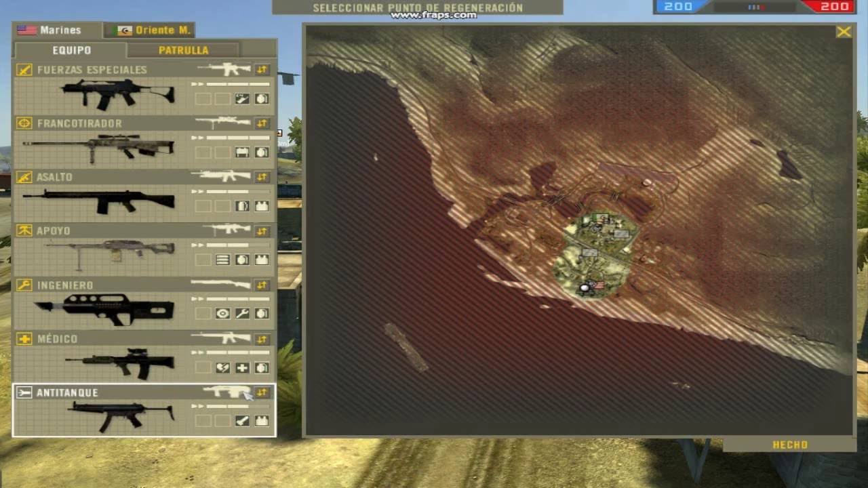Click the blue team 200 ticket counter
This screenshot has width=868, height=488.
(x=678, y=6)
